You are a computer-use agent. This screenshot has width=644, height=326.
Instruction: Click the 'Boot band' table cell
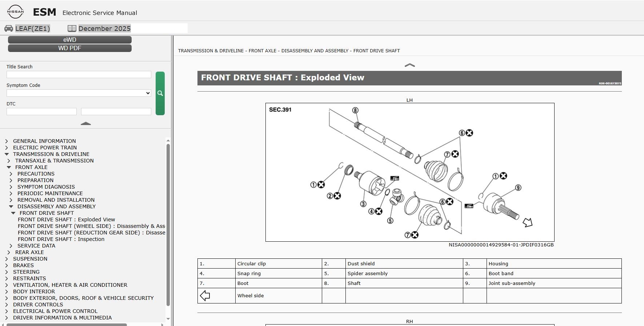point(554,273)
